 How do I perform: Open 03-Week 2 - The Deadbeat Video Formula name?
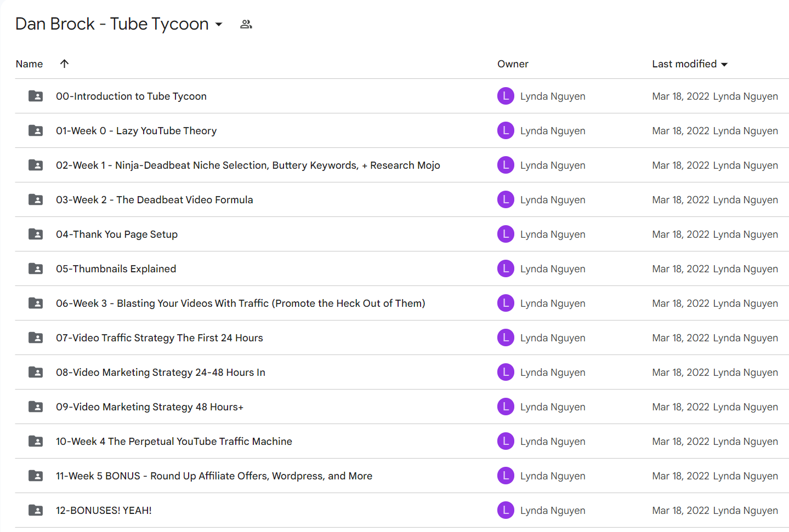pos(154,200)
